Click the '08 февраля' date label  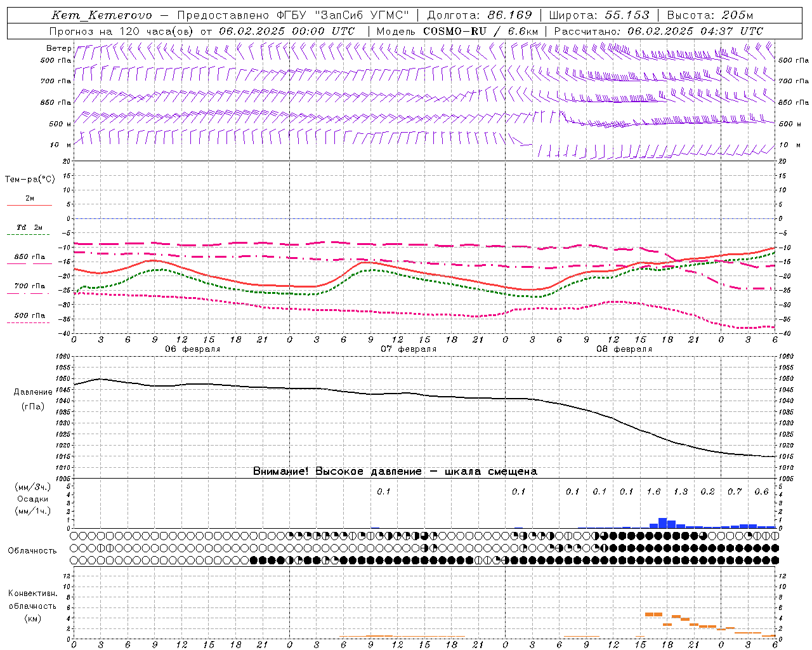[x=624, y=349]
